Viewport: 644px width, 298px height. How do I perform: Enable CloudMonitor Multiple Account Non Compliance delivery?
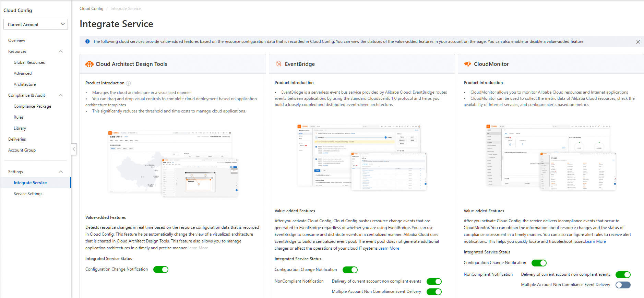tap(623, 285)
